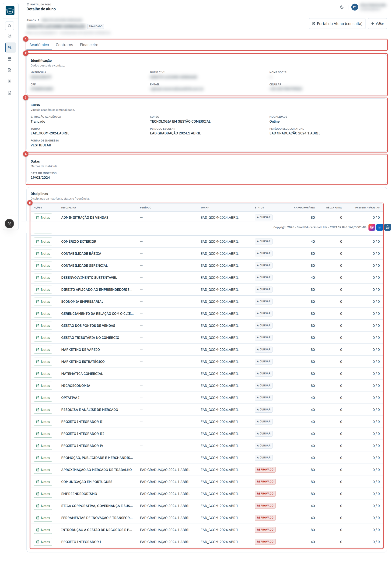Open Notas for CONTABILIDADE BÁSICA
Screen dimensions: 392x570
[x=43, y=254]
